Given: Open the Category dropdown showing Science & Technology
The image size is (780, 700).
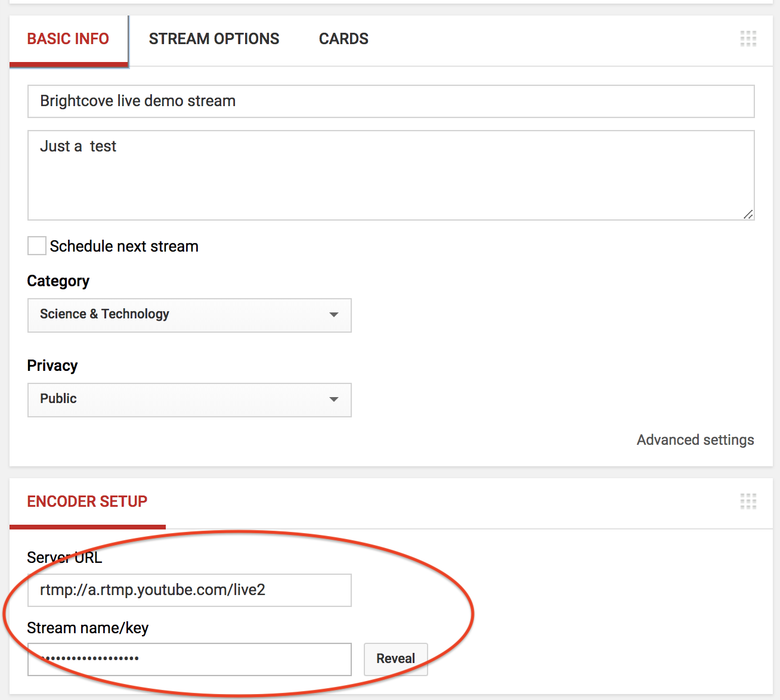Looking at the screenshot, I should coord(190,315).
